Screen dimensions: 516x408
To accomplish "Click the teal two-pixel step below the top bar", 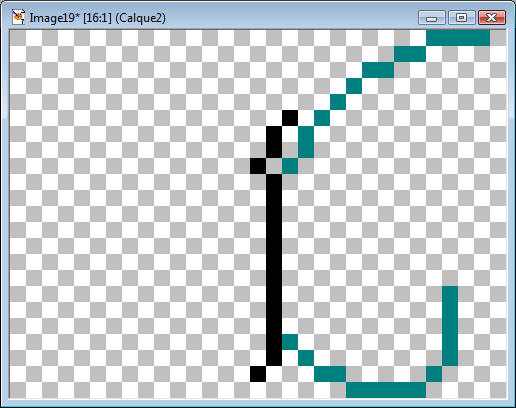I will 410,54.
